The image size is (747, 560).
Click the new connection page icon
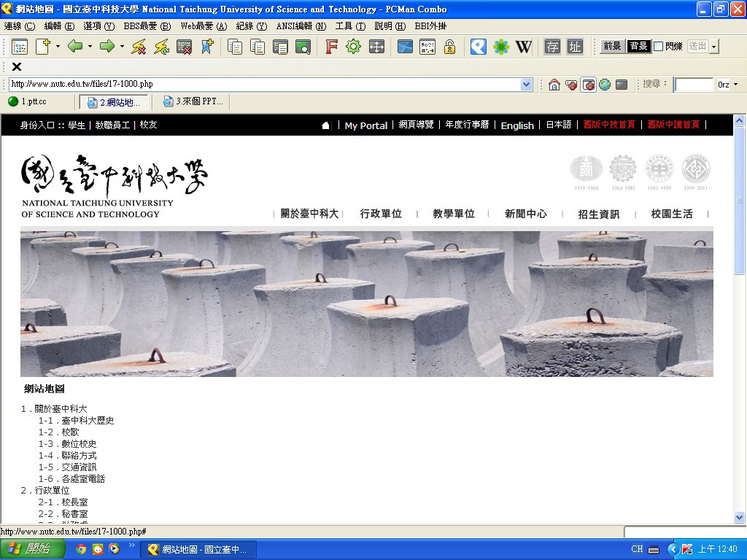point(43,47)
